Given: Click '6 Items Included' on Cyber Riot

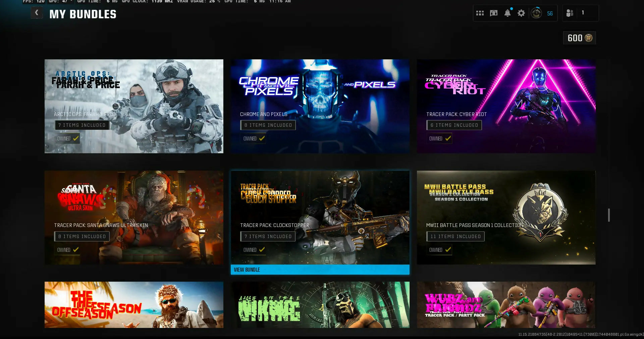Looking at the screenshot, I should [x=454, y=125].
